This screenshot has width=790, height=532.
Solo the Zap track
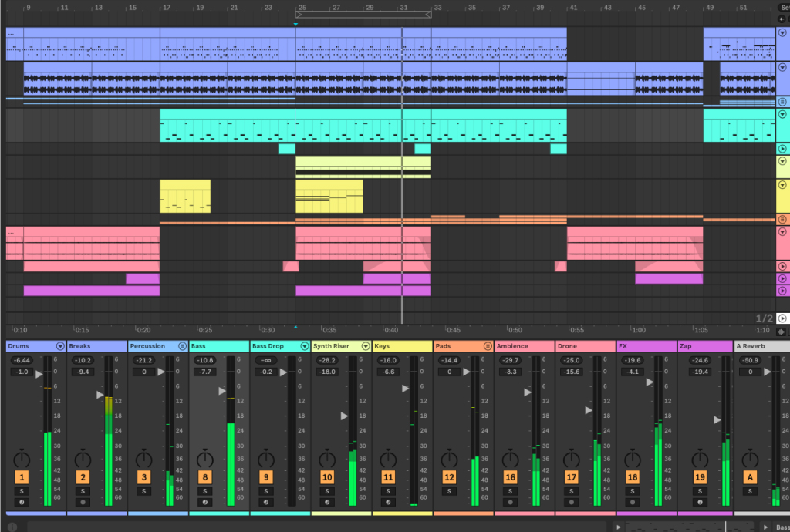coord(700,491)
